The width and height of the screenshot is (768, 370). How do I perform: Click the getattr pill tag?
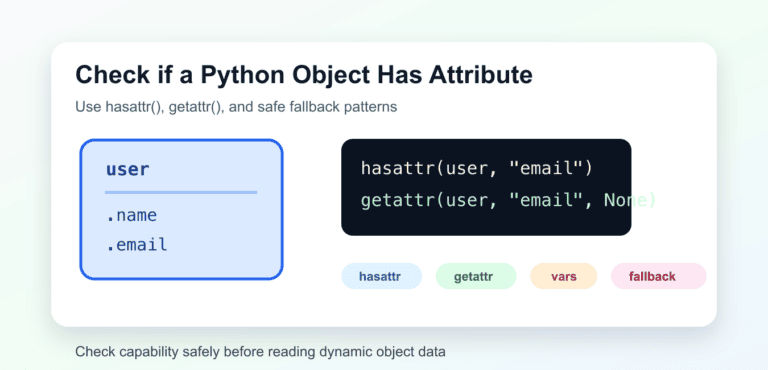coord(476,276)
